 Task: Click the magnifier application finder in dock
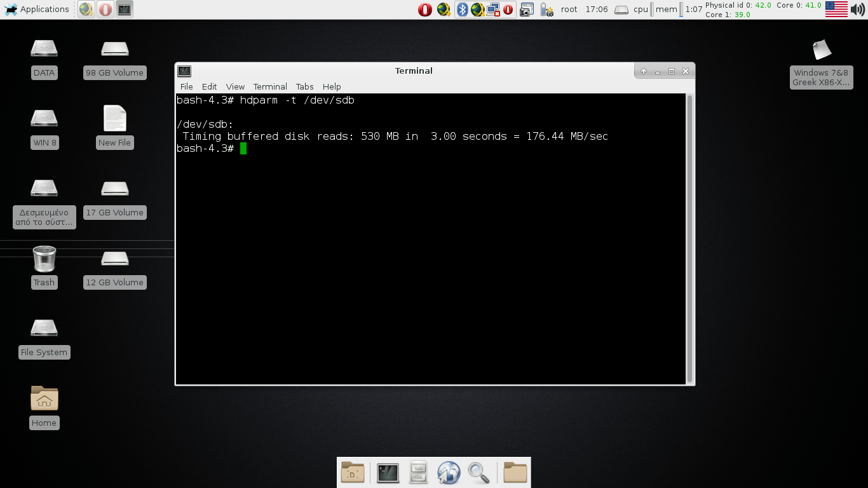478,473
